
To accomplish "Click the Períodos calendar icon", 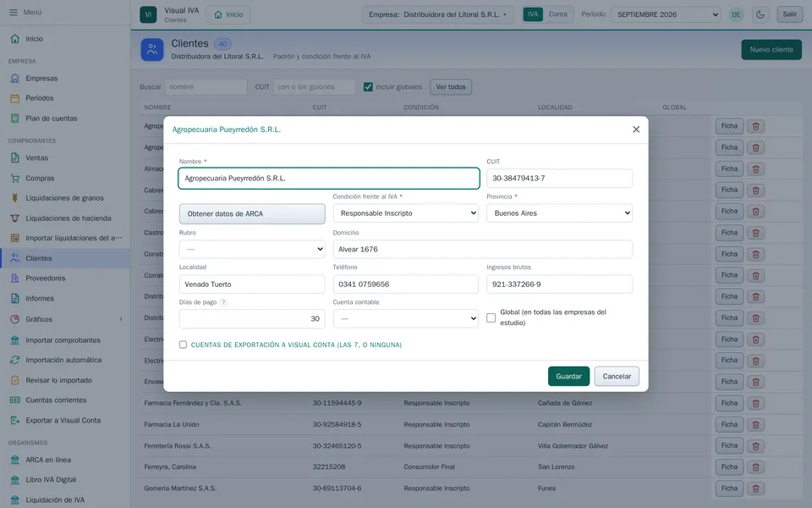I will (15, 98).
